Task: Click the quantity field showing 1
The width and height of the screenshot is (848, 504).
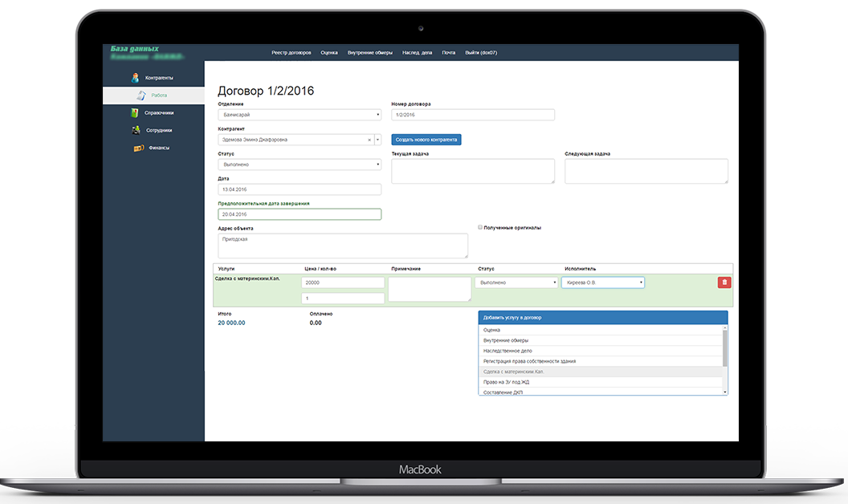Action: click(343, 298)
